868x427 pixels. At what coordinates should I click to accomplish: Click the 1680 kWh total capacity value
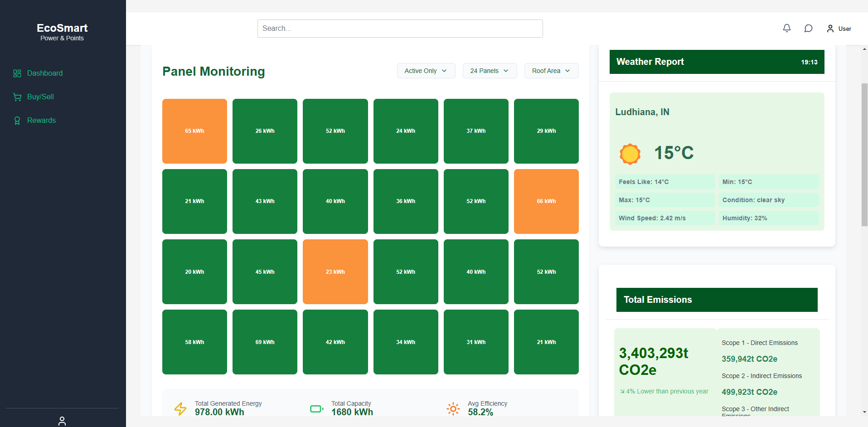click(352, 412)
